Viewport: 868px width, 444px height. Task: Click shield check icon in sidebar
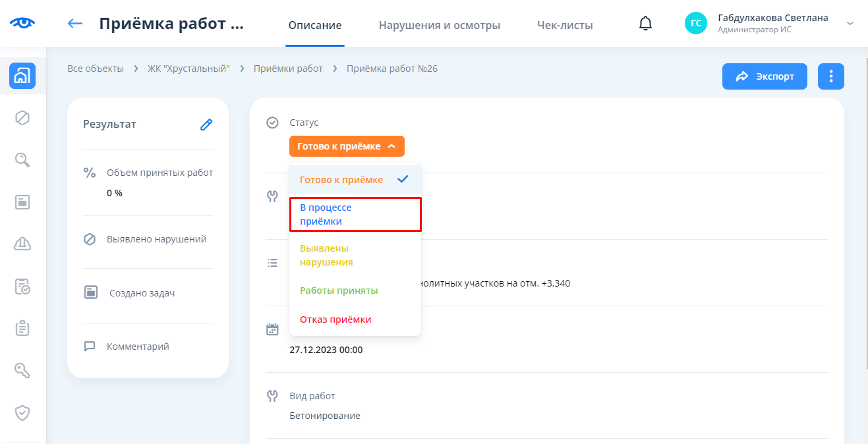(22, 412)
